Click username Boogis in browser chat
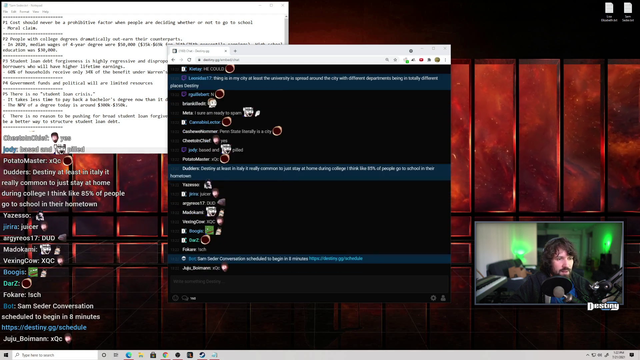 click(196, 231)
